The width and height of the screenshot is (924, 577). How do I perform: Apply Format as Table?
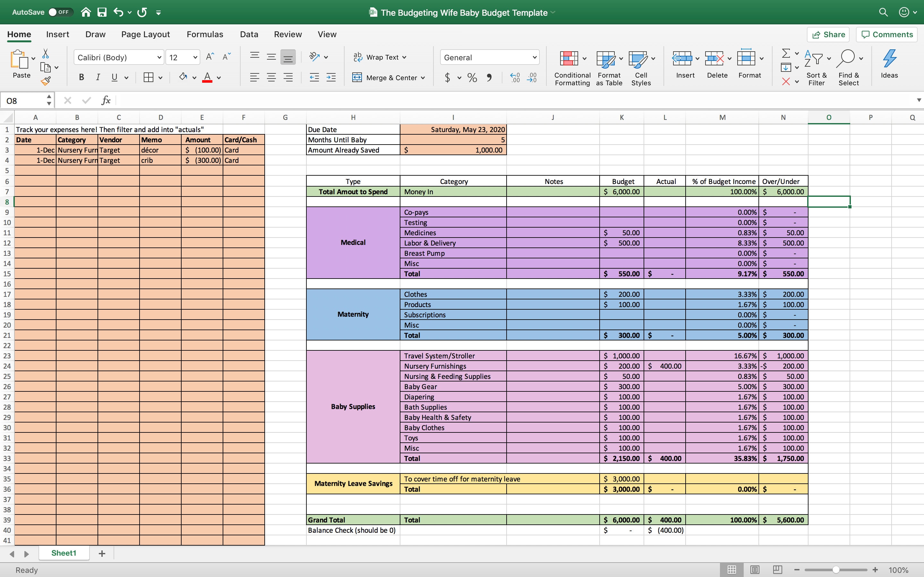coord(608,67)
